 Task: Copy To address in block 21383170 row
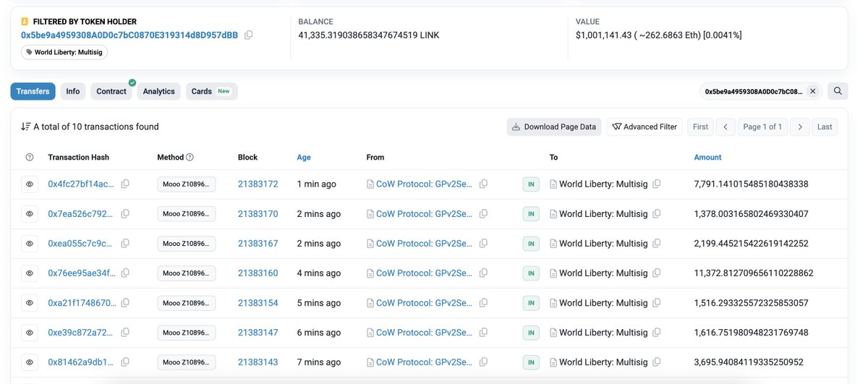click(x=657, y=214)
